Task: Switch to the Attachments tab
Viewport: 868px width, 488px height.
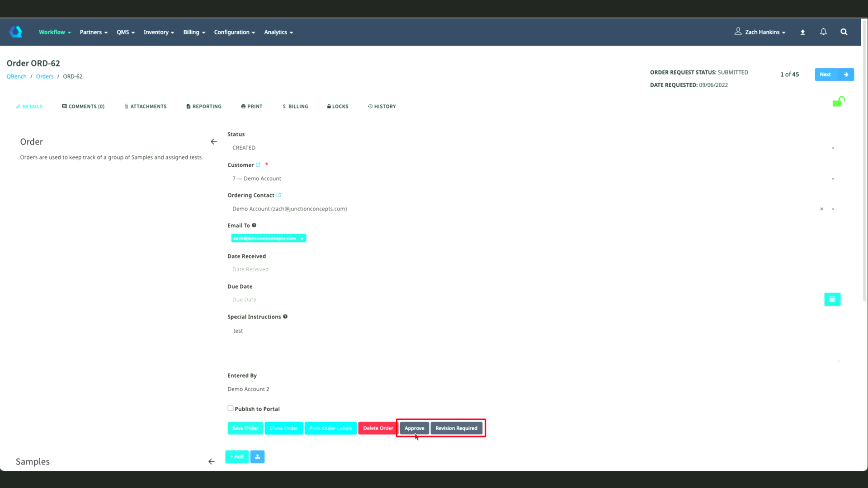Action: pos(146,107)
